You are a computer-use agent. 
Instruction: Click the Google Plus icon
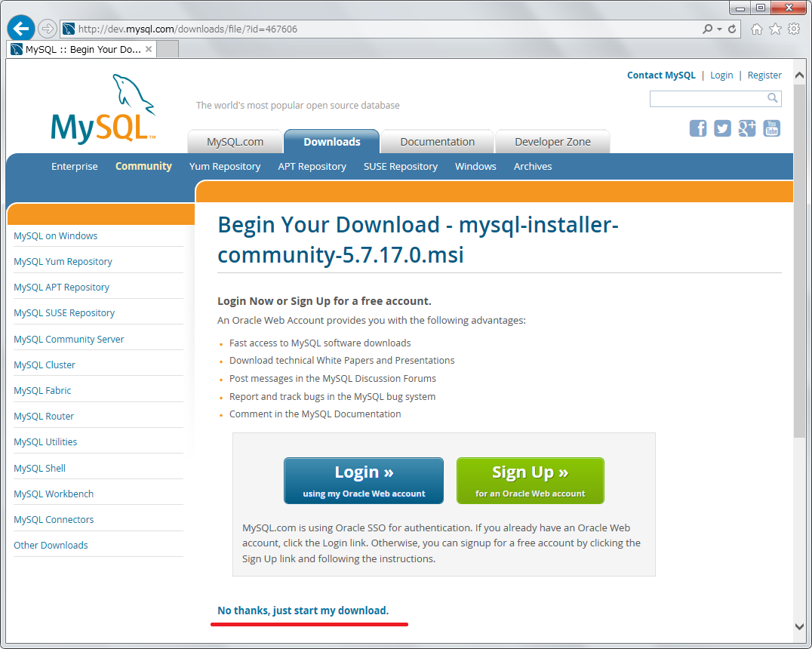pos(746,128)
